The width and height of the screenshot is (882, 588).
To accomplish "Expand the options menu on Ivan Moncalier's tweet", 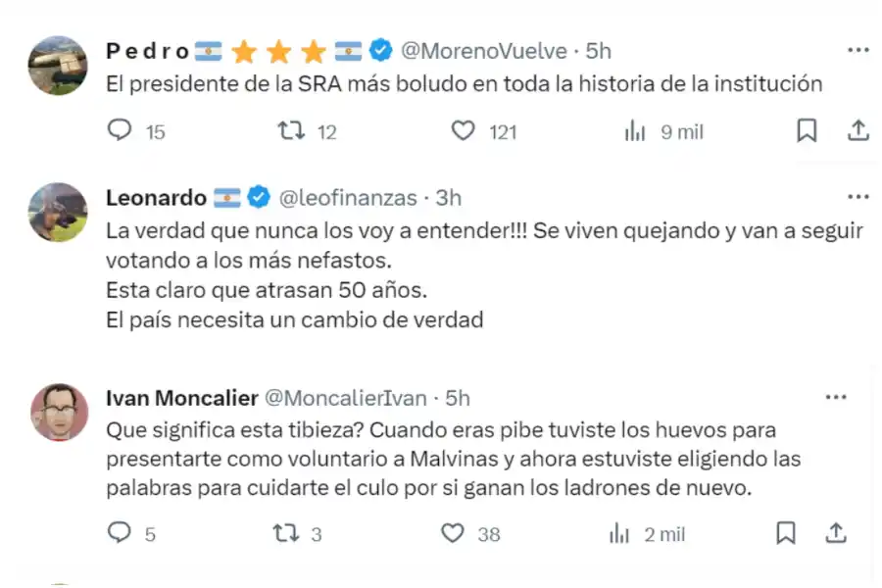I will click(x=836, y=396).
